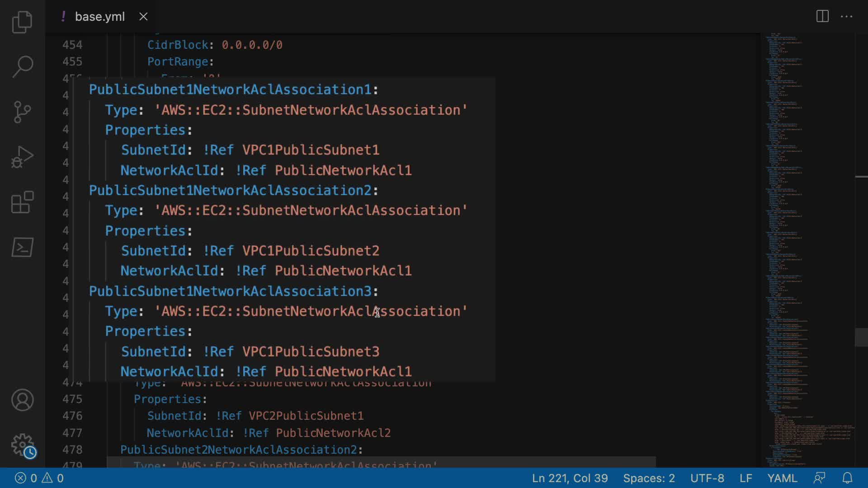Open the Manage gear icon
This screenshot has width=868, height=488.
click(x=22, y=445)
